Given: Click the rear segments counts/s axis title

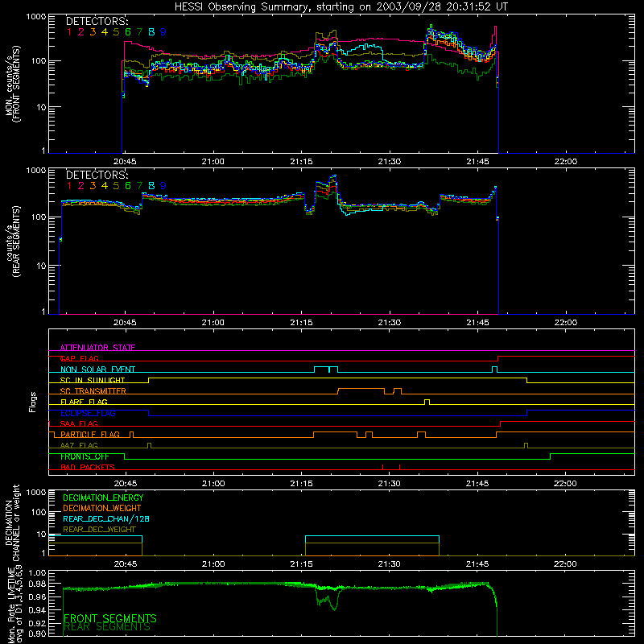Looking at the screenshot, I should [x=13, y=241].
